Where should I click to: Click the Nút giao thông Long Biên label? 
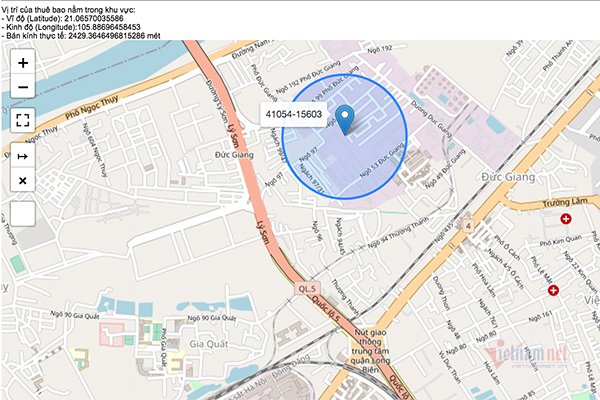pos(370,351)
